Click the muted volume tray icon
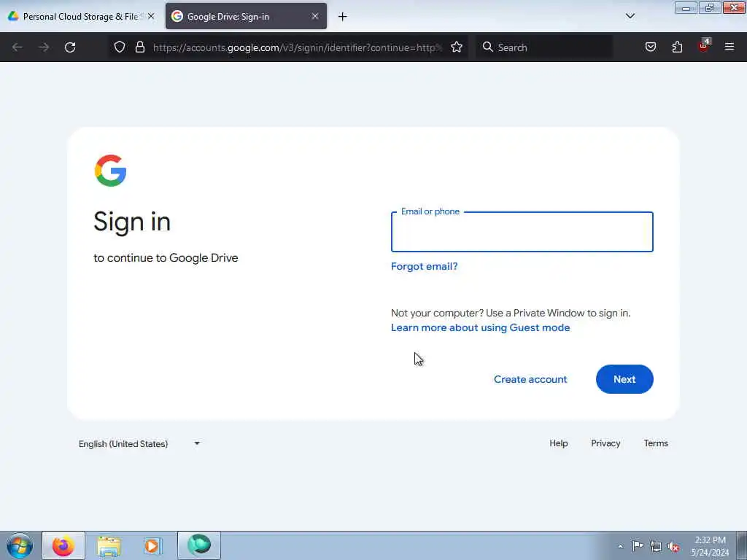 (x=673, y=547)
